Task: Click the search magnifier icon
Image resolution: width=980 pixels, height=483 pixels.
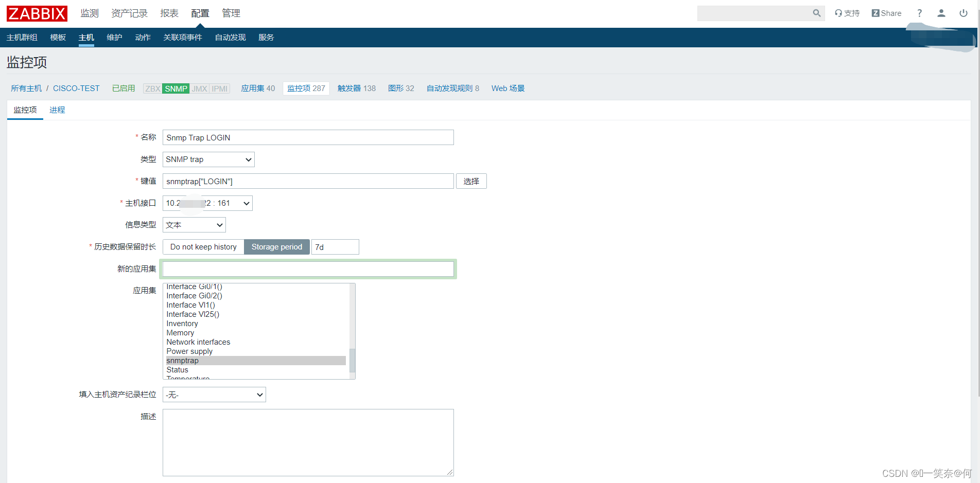Action: (816, 13)
